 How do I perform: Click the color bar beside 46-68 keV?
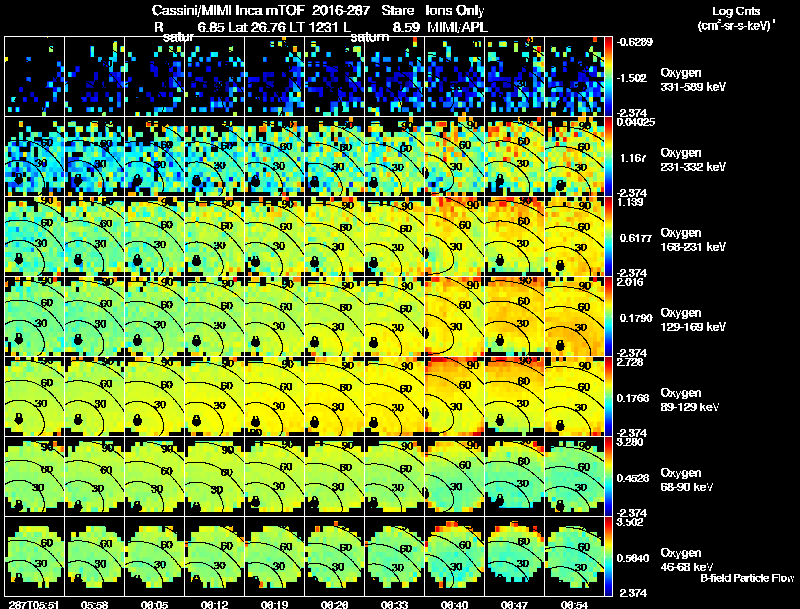click(x=608, y=556)
